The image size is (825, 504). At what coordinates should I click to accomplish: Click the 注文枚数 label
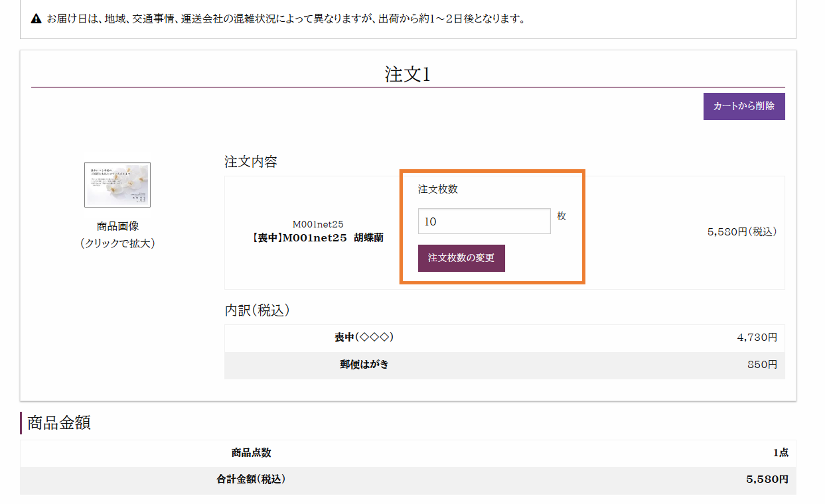pyautogui.click(x=438, y=189)
